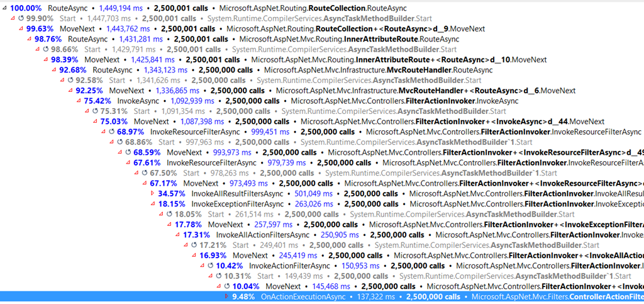Collapse the 67.61% InvokeResourceFilterAsync node
The image size is (644, 304).
point(128,162)
